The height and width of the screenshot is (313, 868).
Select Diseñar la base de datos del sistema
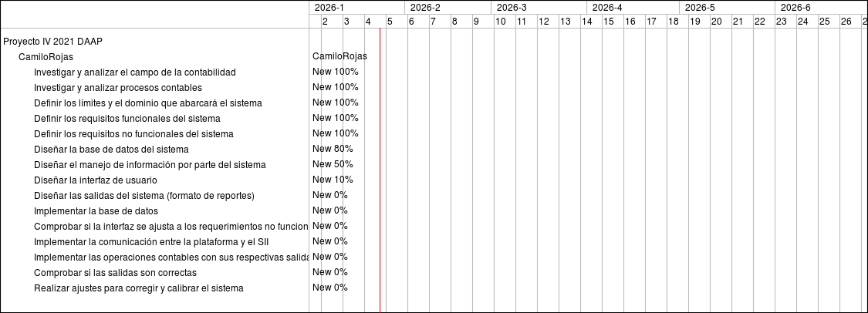111,149
